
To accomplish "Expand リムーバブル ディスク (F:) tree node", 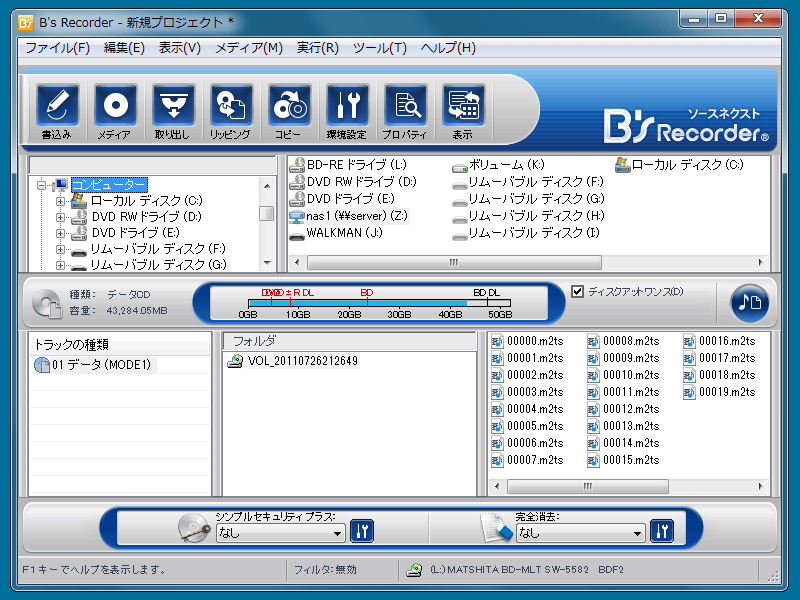I will click(x=60, y=249).
